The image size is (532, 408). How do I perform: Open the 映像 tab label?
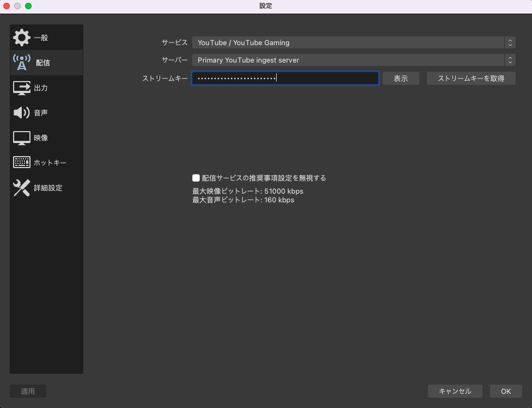click(41, 138)
